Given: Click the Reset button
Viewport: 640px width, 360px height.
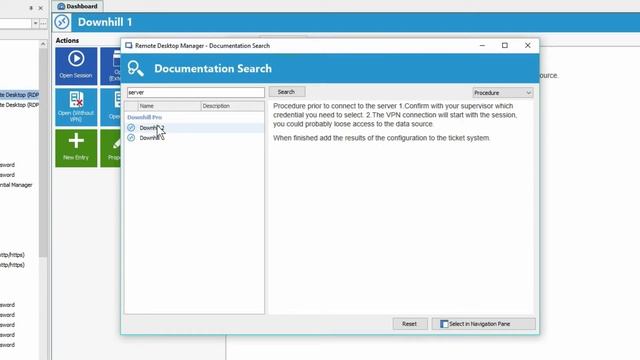Looking at the screenshot, I should pyautogui.click(x=409, y=324).
